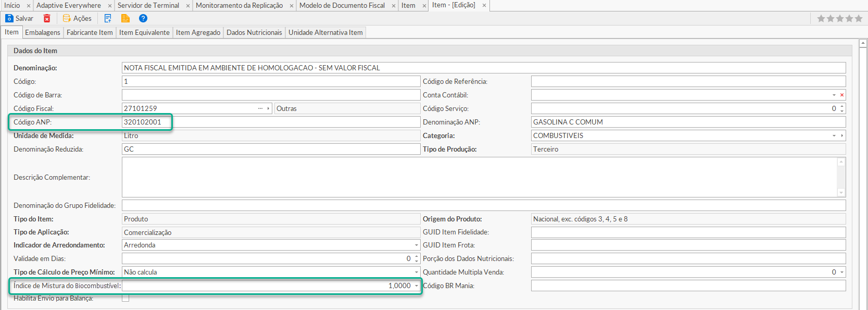Open Unidade Alternativa Item sub-tab
The width and height of the screenshot is (868, 310).
(x=325, y=32)
